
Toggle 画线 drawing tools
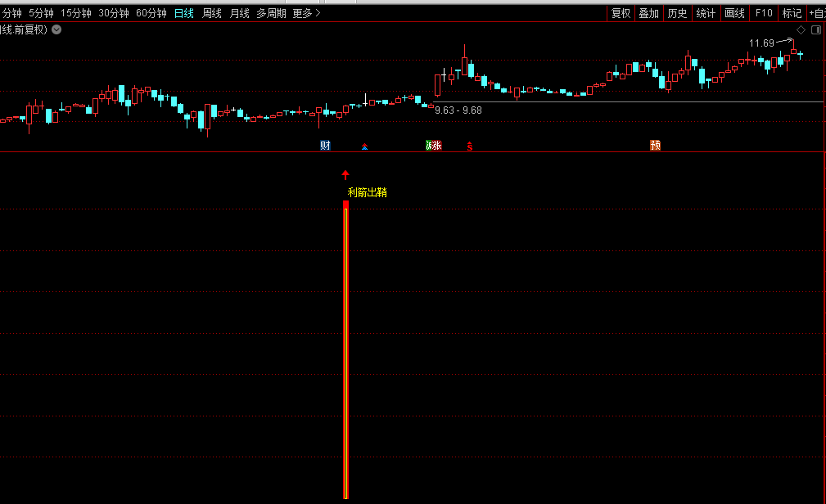(x=734, y=13)
